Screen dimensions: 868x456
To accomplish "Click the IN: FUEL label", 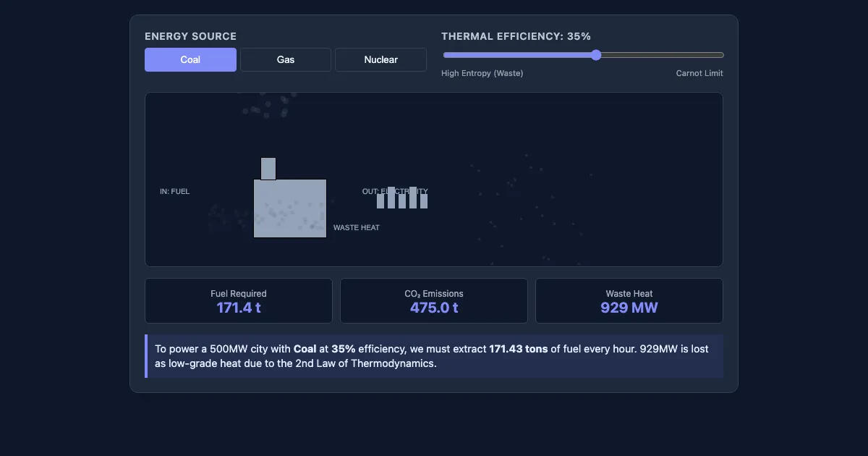I will point(175,191).
